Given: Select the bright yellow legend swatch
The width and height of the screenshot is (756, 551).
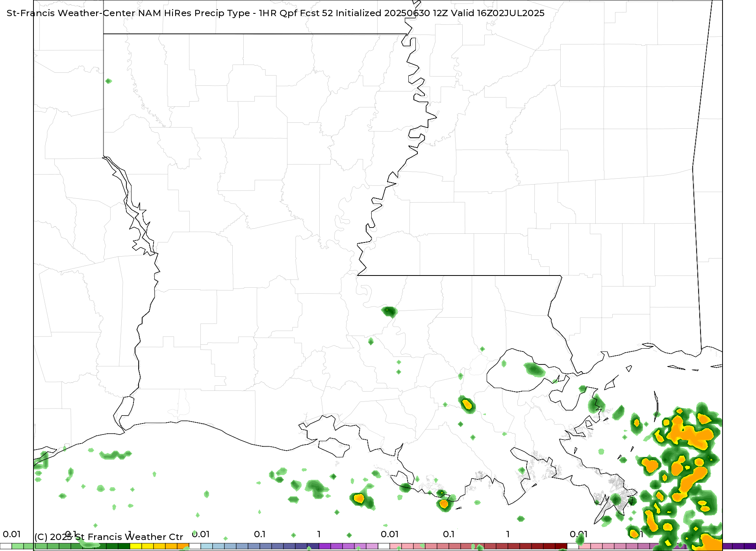Looking at the screenshot, I should pos(136,546).
